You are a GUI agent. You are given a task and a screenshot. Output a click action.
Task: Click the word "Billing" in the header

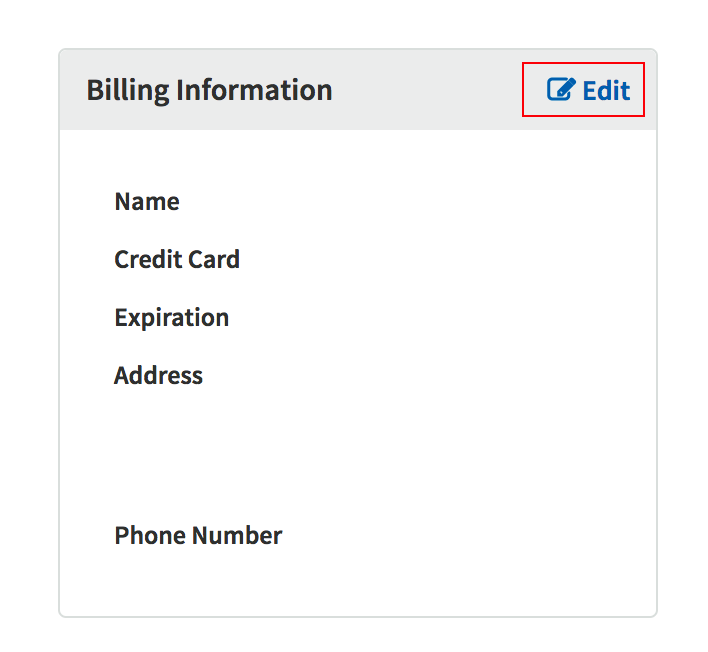pos(128,90)
